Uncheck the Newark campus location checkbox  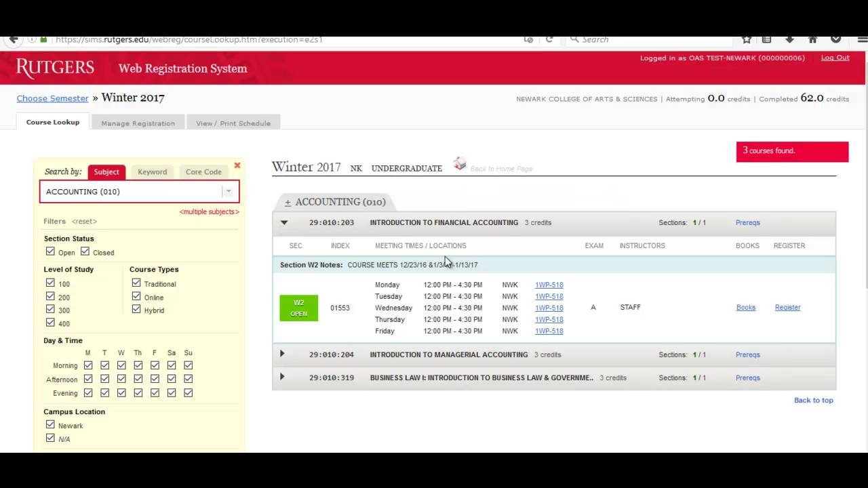50,424
